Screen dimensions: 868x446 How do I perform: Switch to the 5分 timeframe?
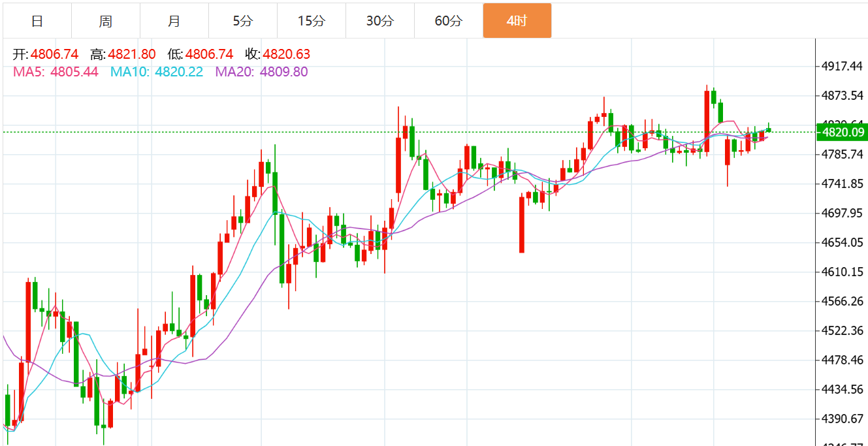click(242, 21)
